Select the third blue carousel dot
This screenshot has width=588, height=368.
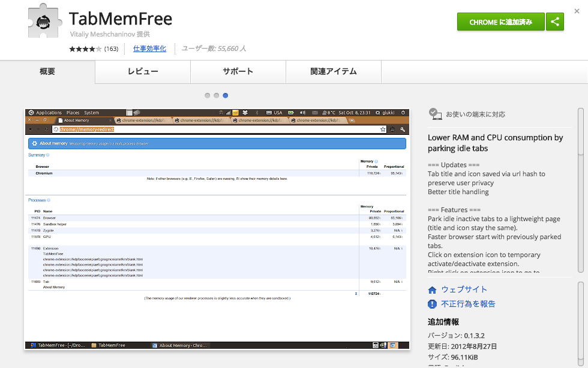click(x=226, y=95)
